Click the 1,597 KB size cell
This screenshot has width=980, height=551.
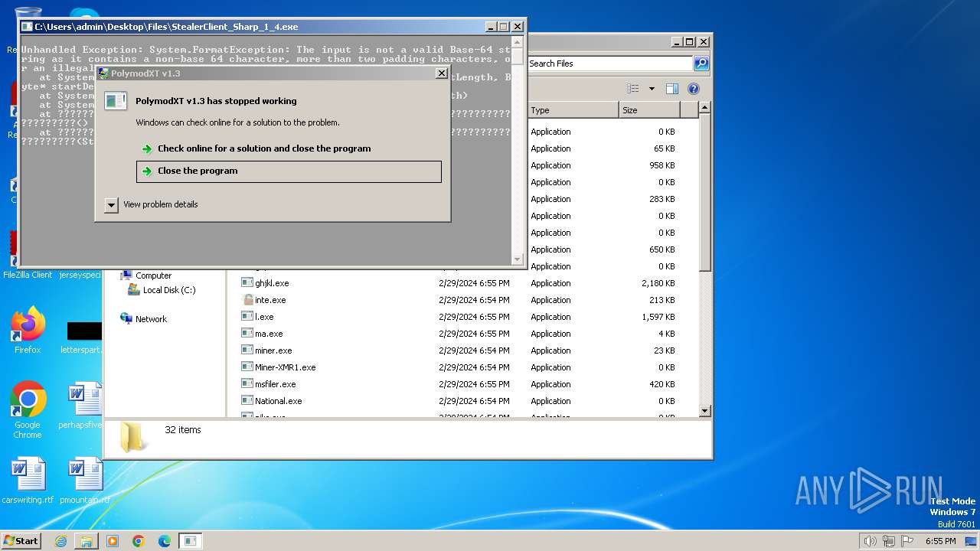coord(658,317)
